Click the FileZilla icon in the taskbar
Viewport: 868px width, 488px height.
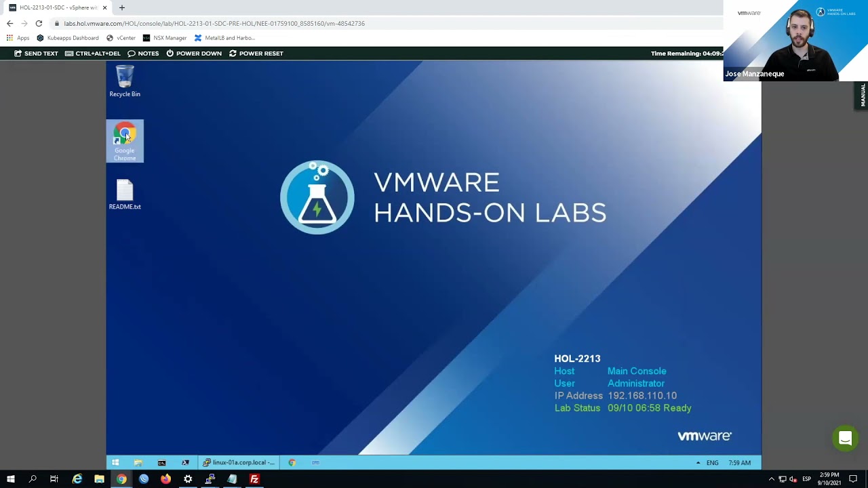coord(254,479)
